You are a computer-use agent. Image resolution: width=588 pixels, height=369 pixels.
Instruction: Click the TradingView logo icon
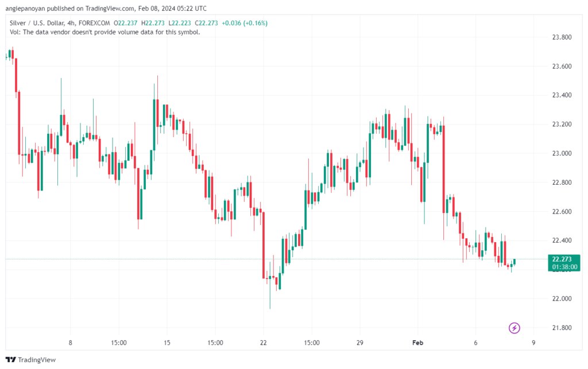[11, 360]
